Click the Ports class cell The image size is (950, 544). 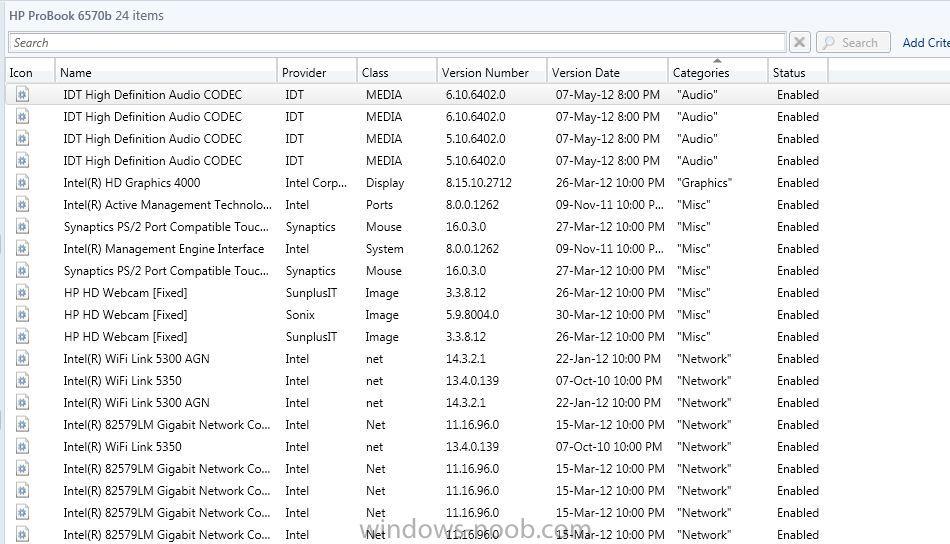click(379, 205)
